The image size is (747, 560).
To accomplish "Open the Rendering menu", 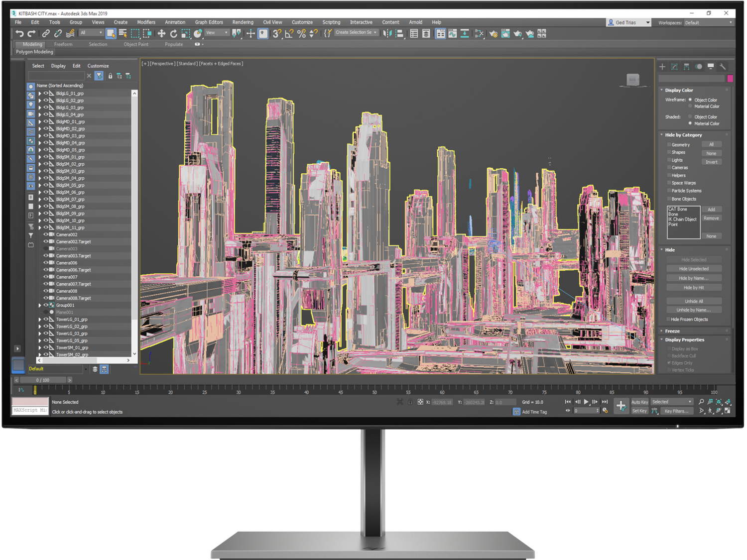I will click(243, 22).
